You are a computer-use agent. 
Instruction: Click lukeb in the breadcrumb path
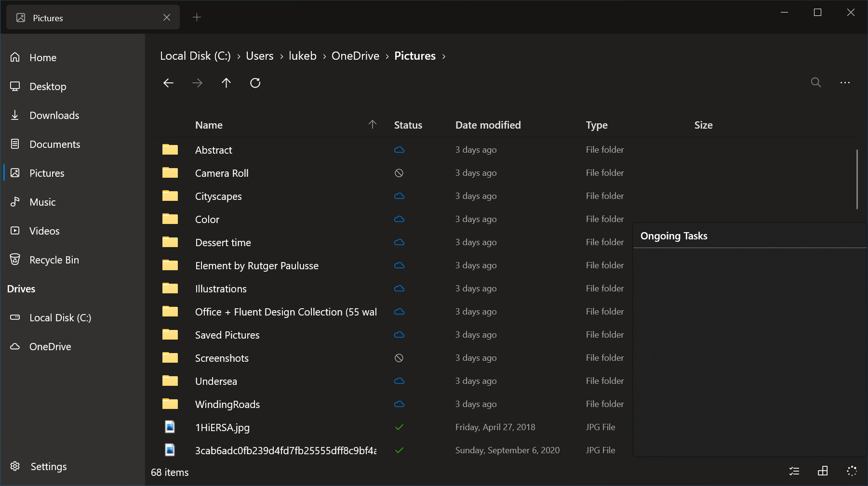[302, 56]
